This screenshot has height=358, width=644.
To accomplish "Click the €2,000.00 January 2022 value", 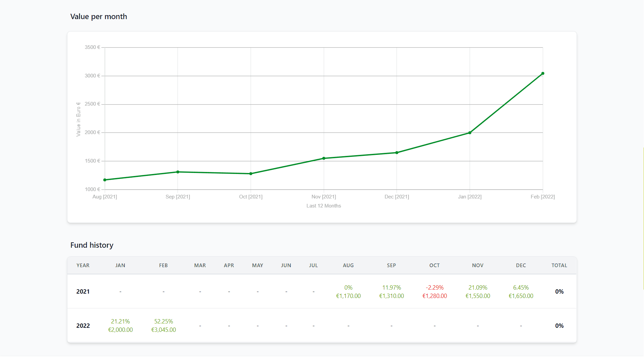I will pyautogui.click(x=120, y=330).
